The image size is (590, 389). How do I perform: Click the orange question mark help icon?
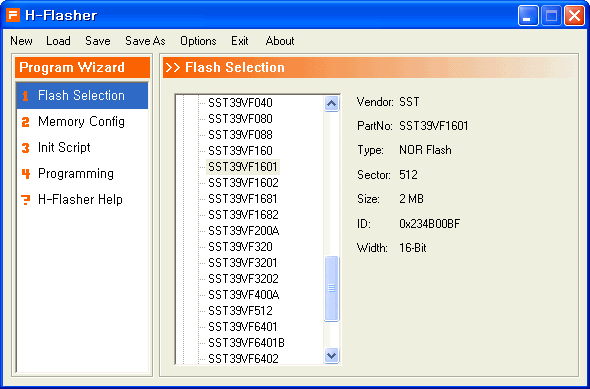[26, 200]
